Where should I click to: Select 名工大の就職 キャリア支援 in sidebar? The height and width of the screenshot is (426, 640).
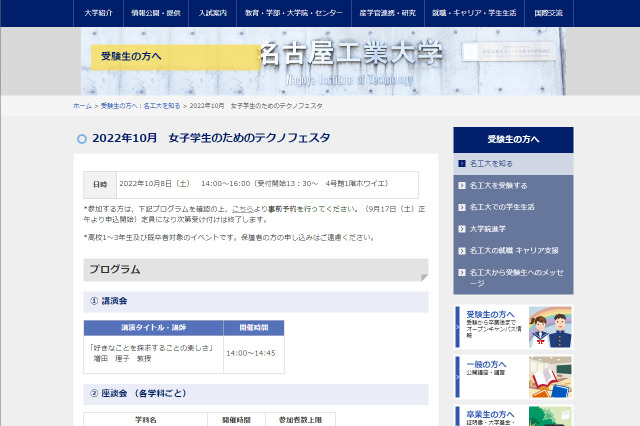coord(513,251)
